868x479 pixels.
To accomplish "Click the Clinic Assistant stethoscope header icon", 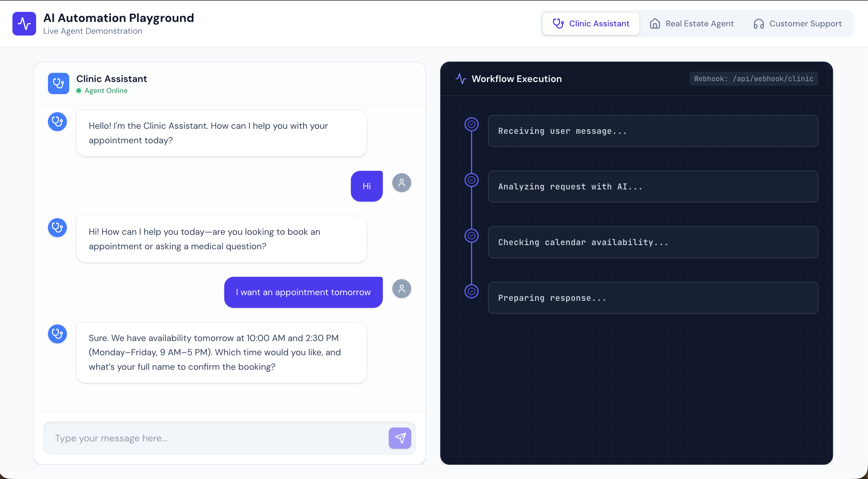I will (x=58, y=83).
